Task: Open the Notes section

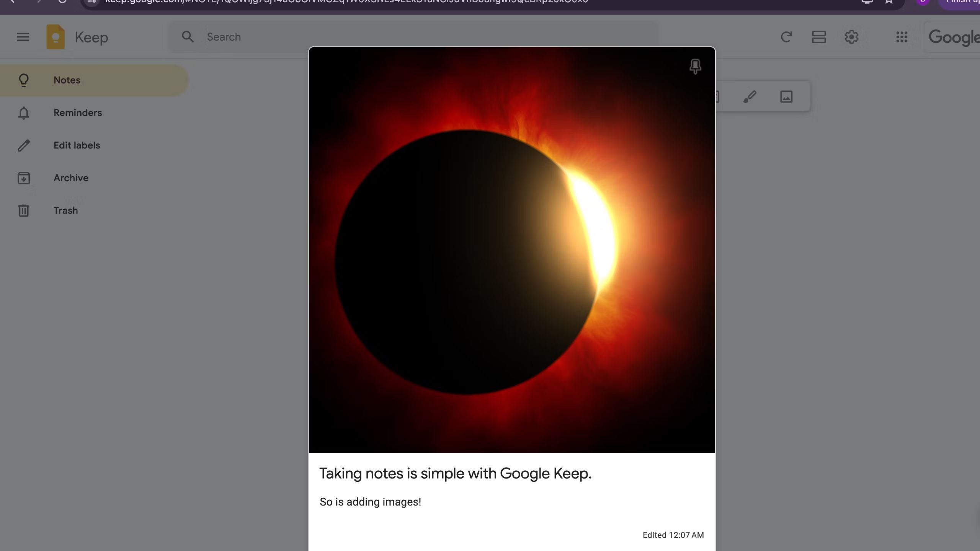Action: coord(67,80)
